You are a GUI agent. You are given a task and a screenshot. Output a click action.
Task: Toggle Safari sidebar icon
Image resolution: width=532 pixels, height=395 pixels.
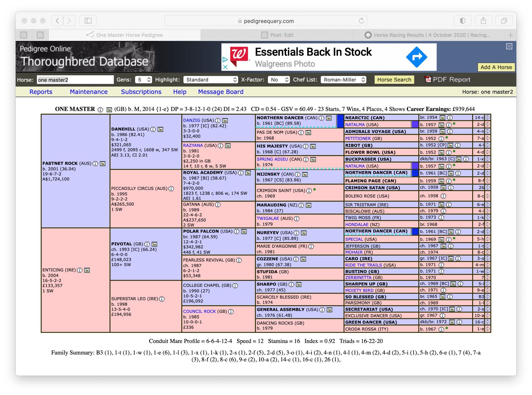[x=88, y=21]
